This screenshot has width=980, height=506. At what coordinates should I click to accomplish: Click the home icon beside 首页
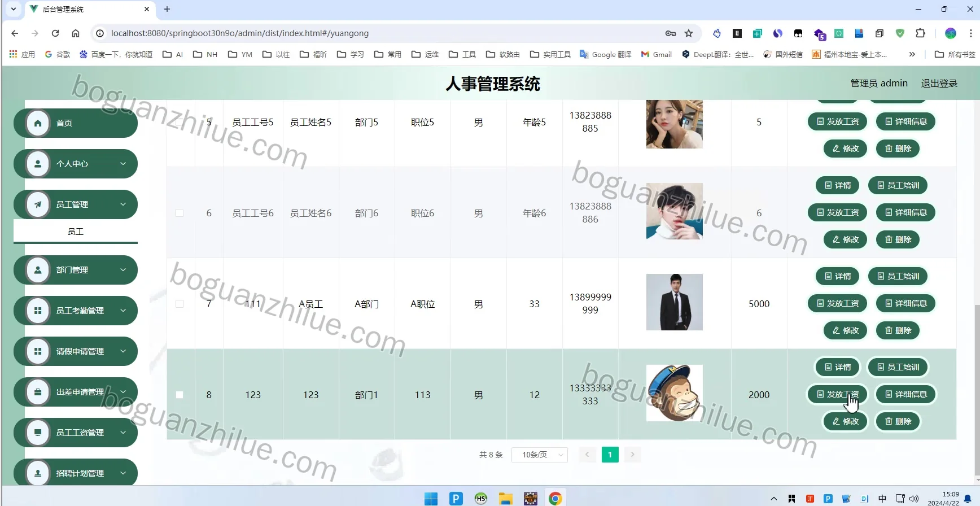pos(38,123)
